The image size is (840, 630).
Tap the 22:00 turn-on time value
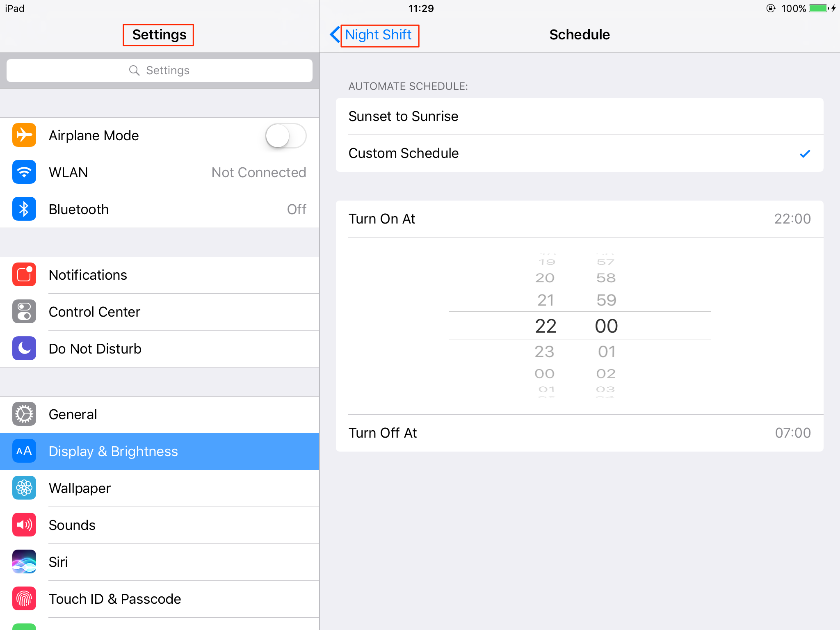click(x=792, y=219)
